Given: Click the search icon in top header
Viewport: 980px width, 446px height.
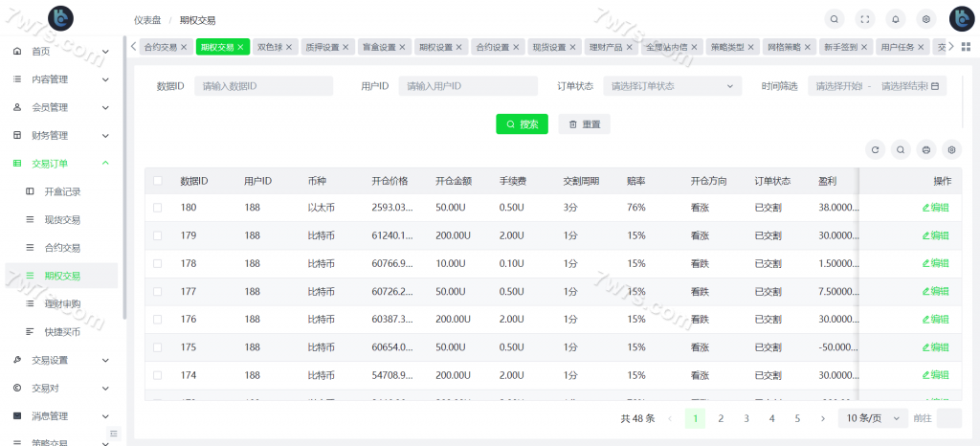Looking at the screenshot, I should [x=835, y=18].
